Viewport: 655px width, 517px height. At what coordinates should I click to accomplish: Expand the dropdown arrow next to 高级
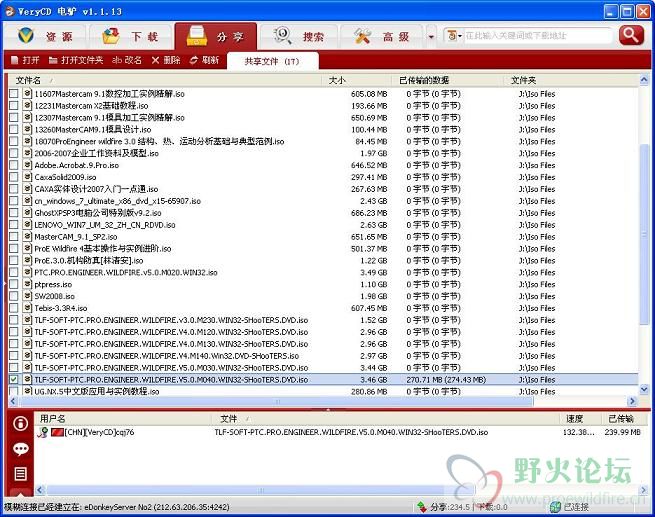[x=431, y=37]
